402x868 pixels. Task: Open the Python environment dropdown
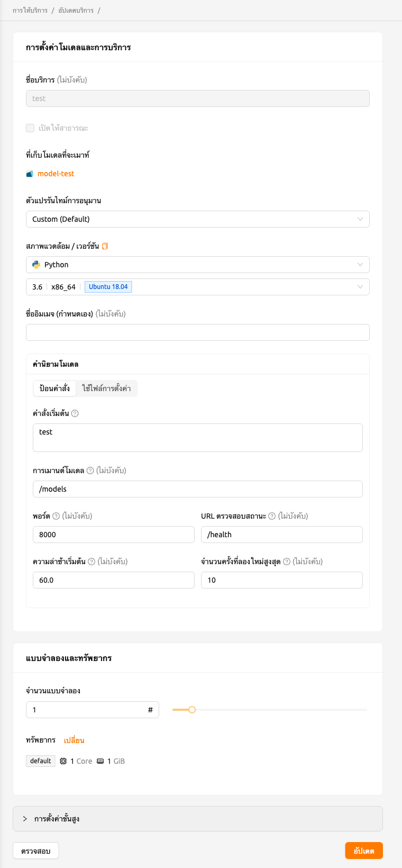pyautogui.click(x=198, y=265)
